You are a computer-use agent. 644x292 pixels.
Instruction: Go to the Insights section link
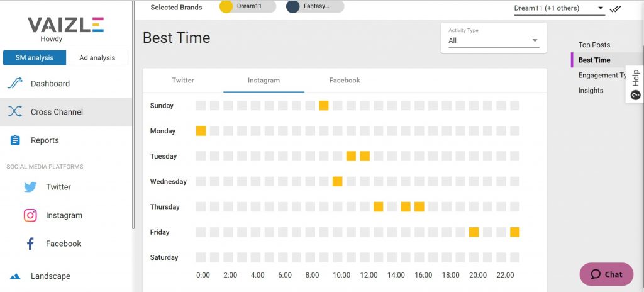tap(591, 91)
